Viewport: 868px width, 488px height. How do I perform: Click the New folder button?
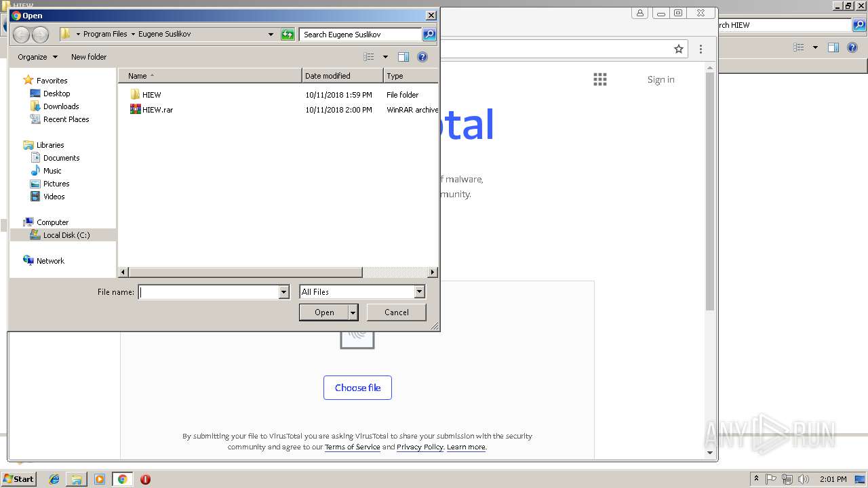89,57
